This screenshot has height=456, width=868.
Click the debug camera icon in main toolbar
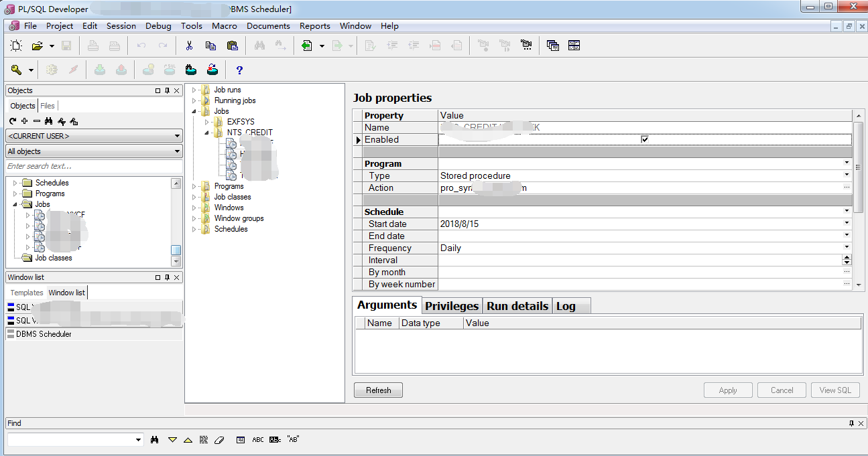point(525,46)
